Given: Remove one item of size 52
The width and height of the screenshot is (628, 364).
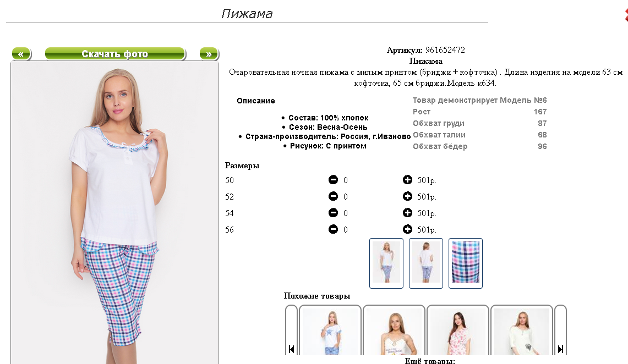Looking at the screenshot, I should coord(333,196).
